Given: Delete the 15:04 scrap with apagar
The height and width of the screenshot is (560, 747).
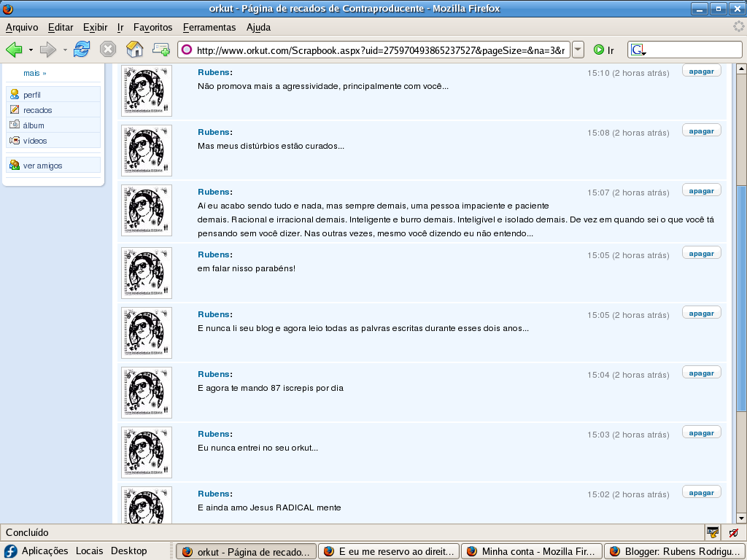Looking at the screenshot, I should (701, 373).
